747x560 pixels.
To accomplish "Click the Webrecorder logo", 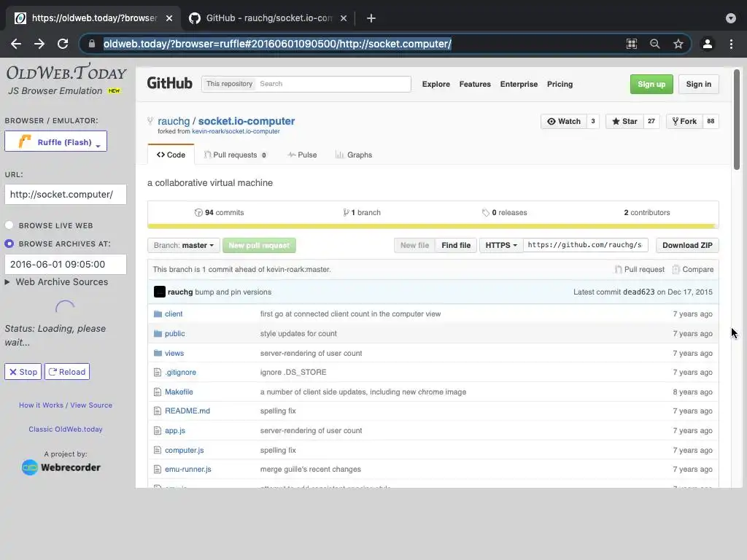I will [61, 467].
